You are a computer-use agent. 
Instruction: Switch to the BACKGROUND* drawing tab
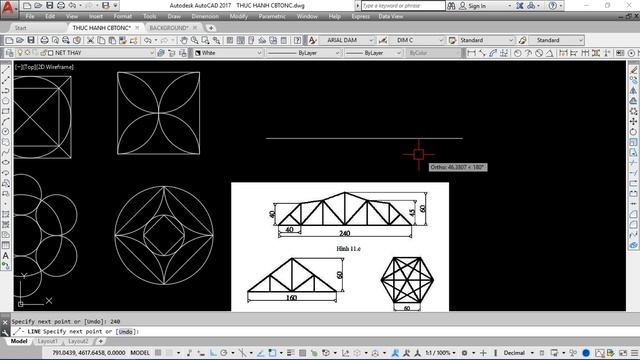169,28
